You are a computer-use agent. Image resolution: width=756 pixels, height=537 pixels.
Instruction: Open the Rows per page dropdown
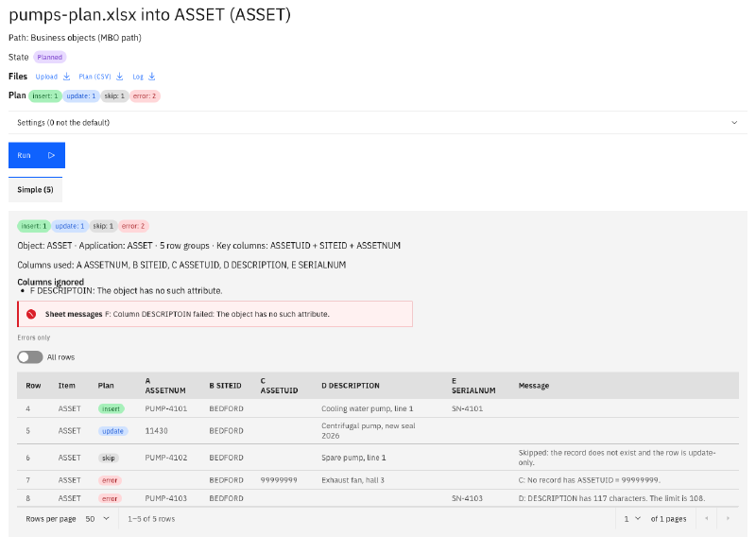pyautogui.click(x=97, y=519)
